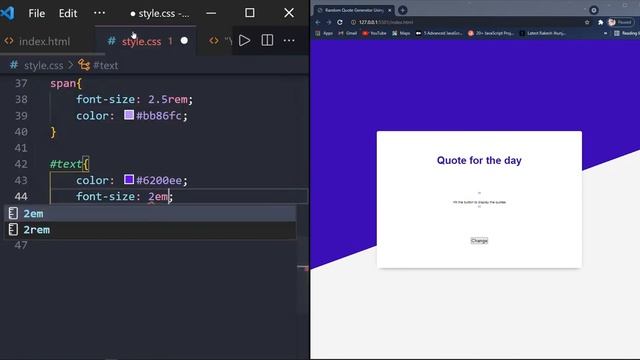The height and width of the screenshot is (360, 640).
Task: Open the Edit menu
Action: (x=68, y=13)
